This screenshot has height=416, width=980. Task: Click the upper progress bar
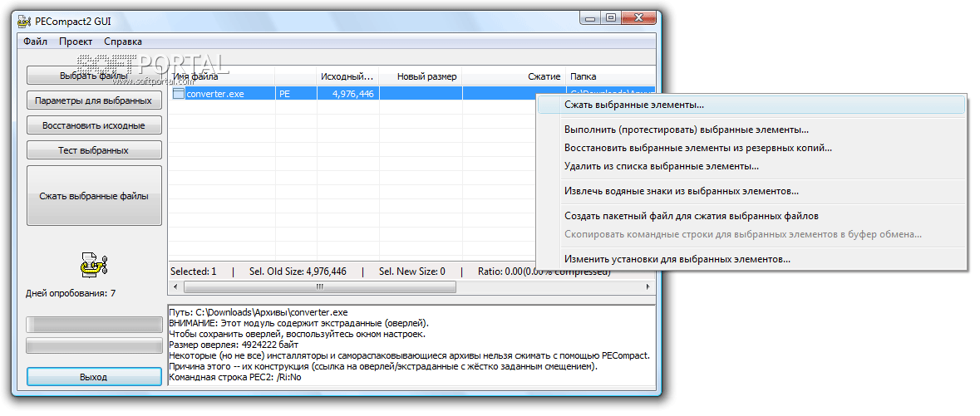[94, 324]
